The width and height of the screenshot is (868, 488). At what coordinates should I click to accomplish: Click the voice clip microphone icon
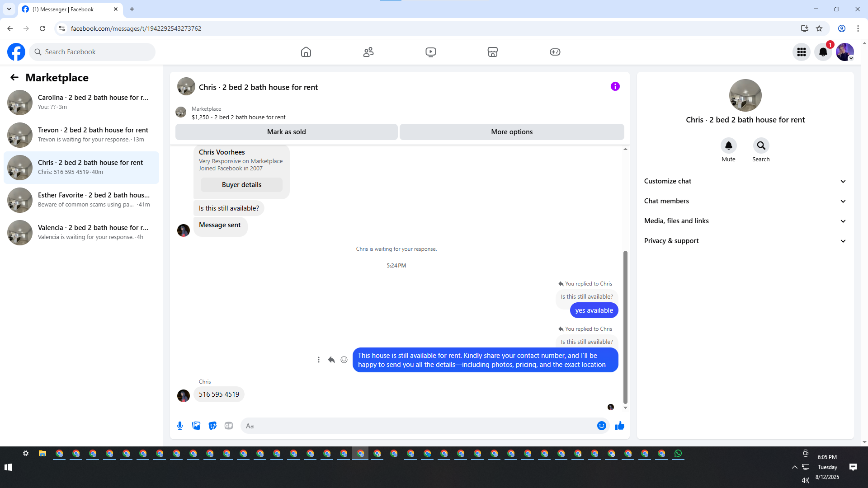point(180,426)
